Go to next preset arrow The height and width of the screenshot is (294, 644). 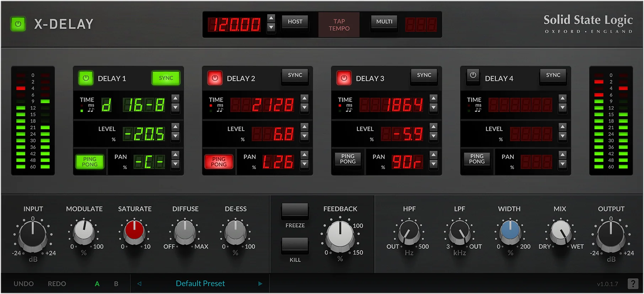260,284
